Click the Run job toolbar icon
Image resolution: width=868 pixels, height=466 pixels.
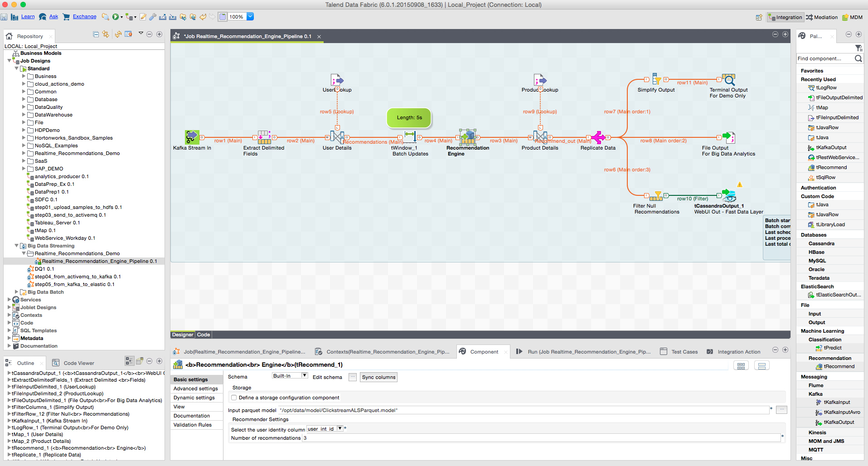tap(116, 17)
